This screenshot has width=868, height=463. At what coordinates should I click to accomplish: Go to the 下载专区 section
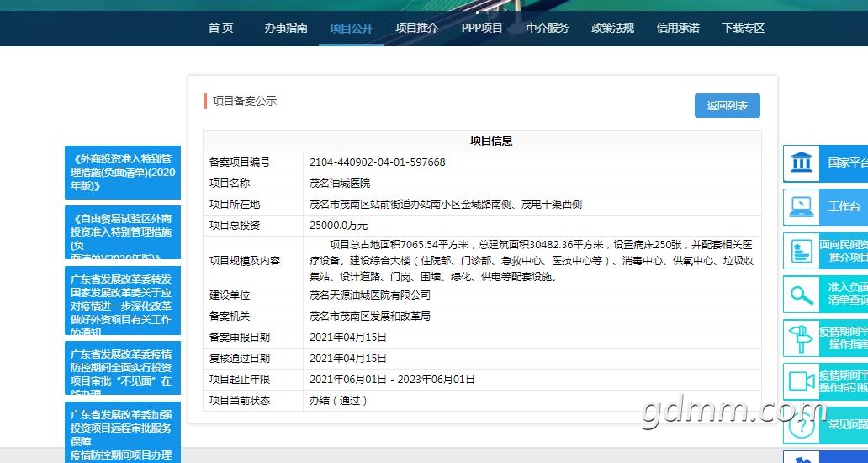744,28
